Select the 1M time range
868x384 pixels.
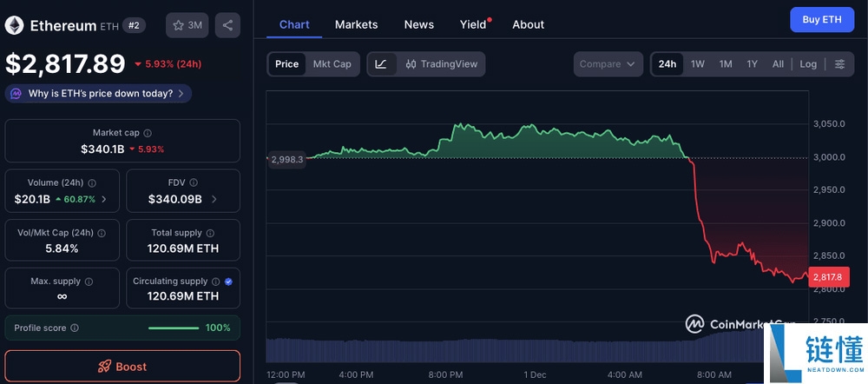tap(725, 64)
